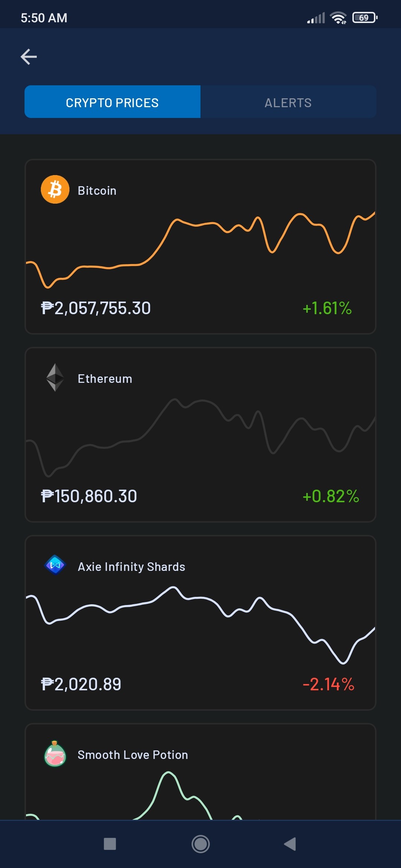This screenshot has width=401, height=868.
Task: Tap the Axie Infinity Shards price chart
Action: coord(200,625)
